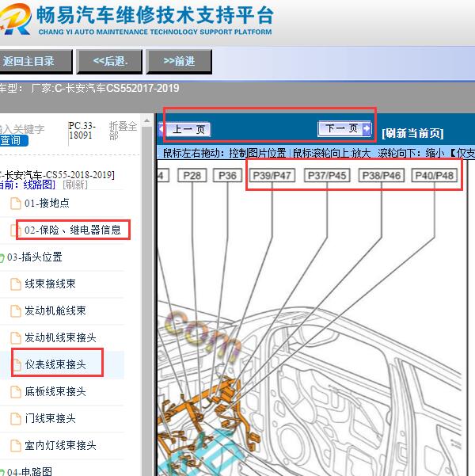Open the 门线束接头 tree item
The height and width of the screenshot is (476, 475).
[x=50, y=418]
